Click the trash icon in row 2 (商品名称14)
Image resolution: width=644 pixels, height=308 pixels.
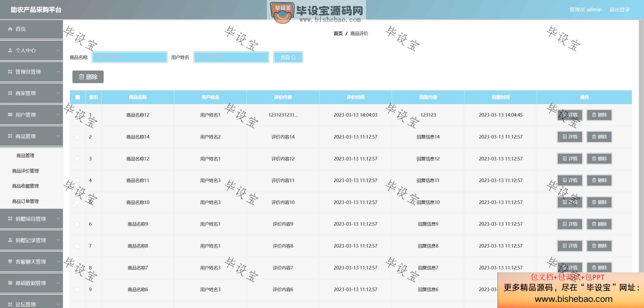(x=594, y=137)
